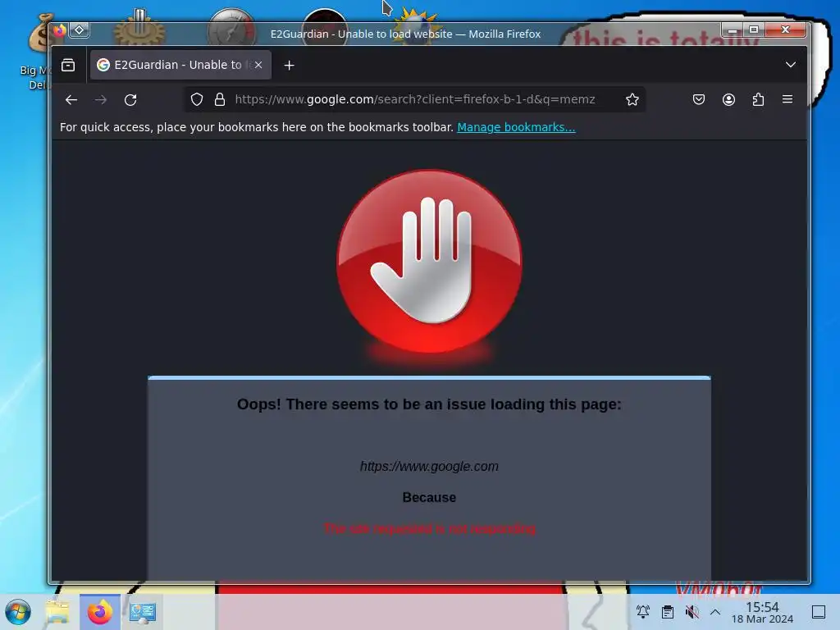Close the E2Guardian tab

[258, 65]
